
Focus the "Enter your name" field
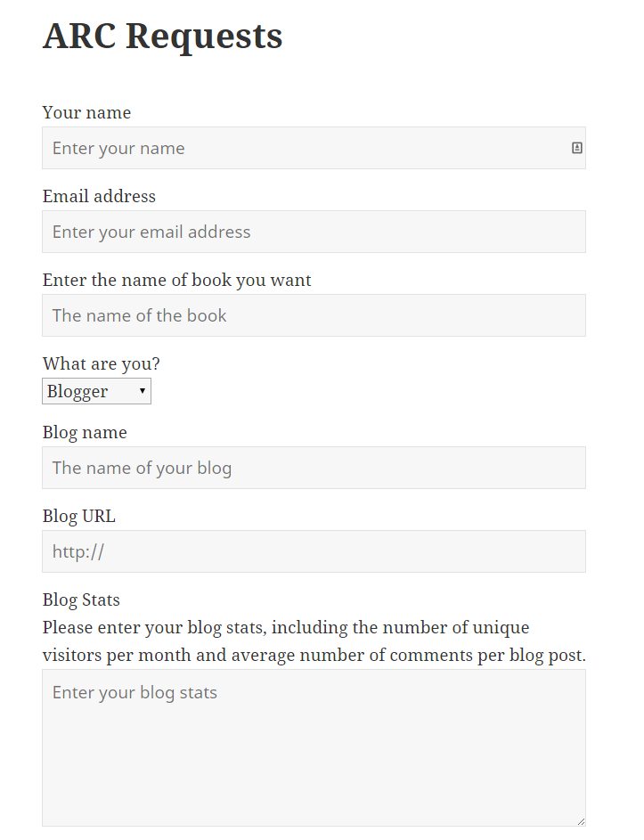click(303, 148)
